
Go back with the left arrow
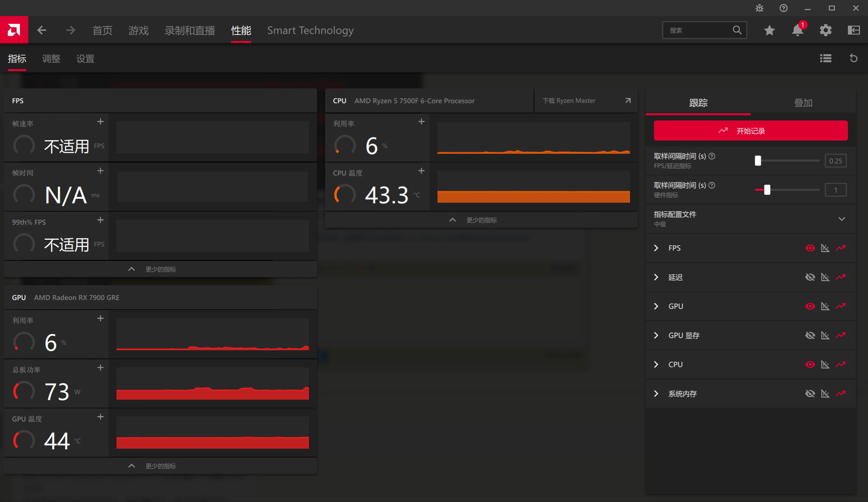tap(42, 30)
